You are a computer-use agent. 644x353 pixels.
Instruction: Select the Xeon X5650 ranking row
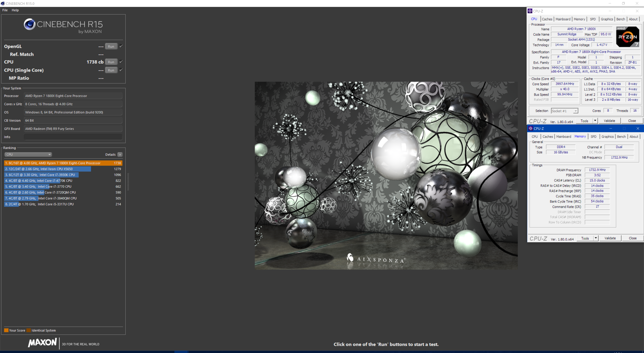pos(63,169)
